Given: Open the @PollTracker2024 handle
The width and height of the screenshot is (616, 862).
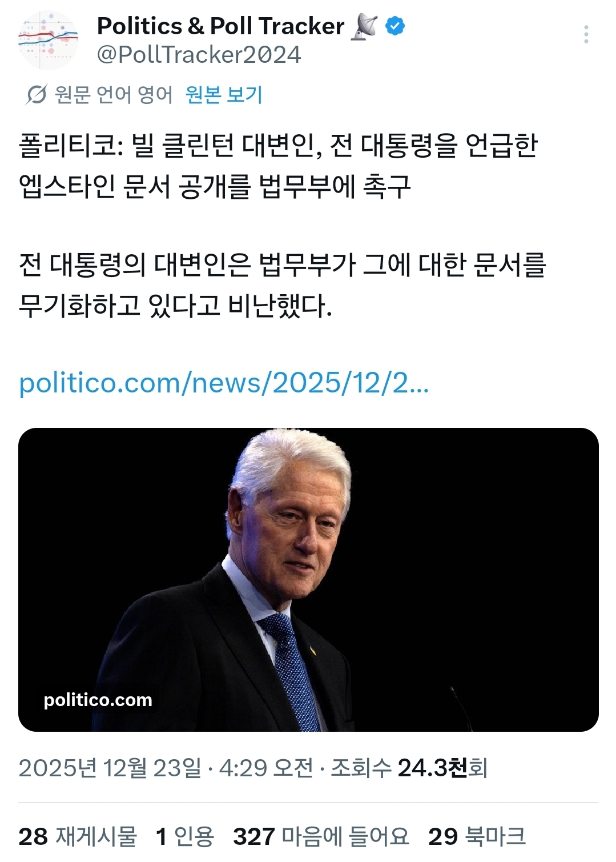Looking at the screenshot, I should [x=199, y=55].
